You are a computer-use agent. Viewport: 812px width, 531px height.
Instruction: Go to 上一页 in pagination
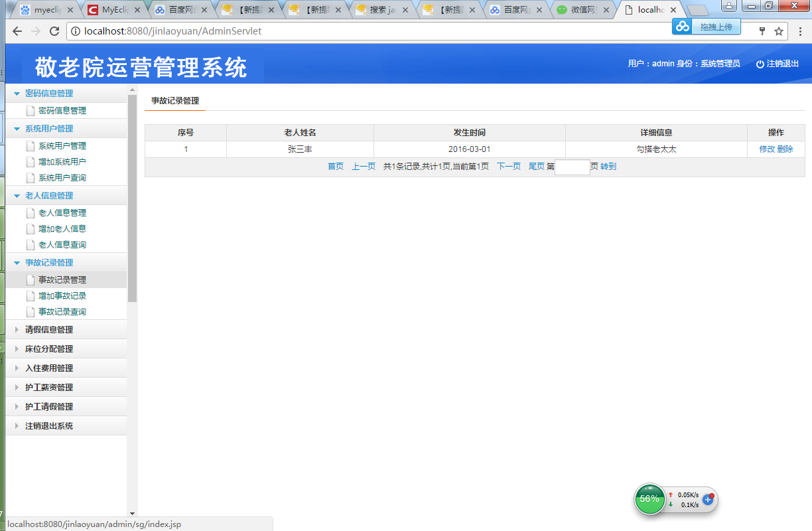[364, 167]
